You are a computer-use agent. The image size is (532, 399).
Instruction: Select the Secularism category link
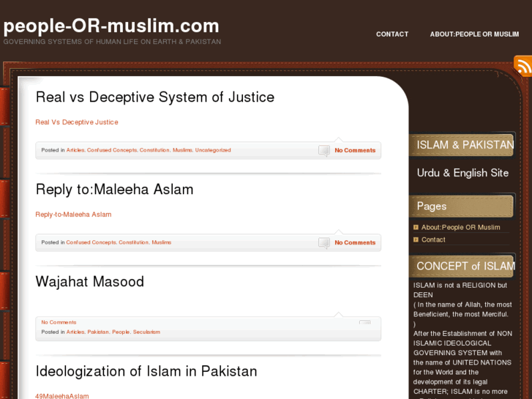[146, 332]
